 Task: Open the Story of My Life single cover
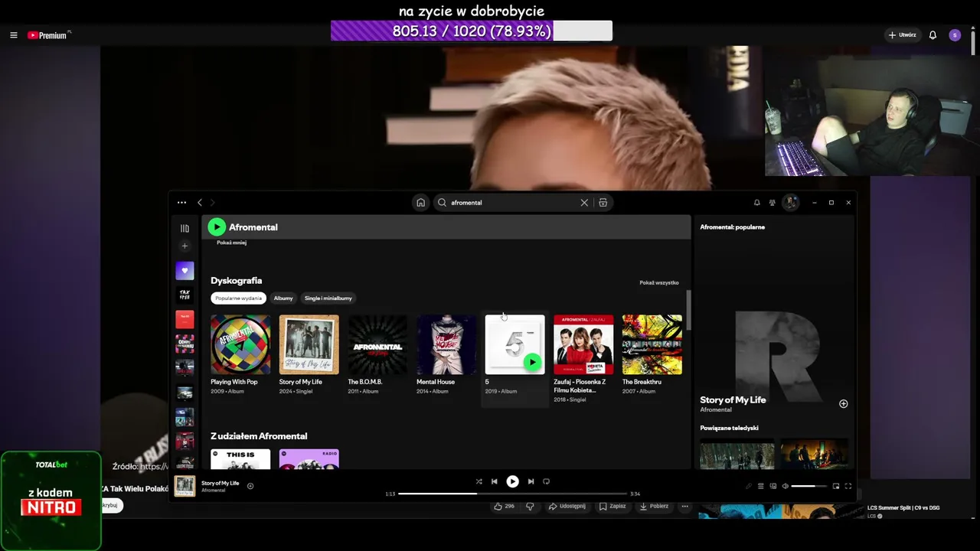[x=309, y=344]
